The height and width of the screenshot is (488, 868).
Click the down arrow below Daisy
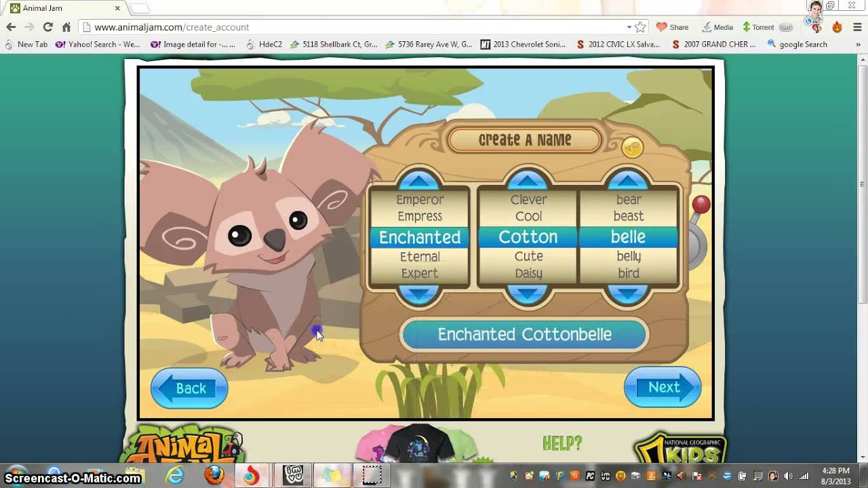pos(528,293)
